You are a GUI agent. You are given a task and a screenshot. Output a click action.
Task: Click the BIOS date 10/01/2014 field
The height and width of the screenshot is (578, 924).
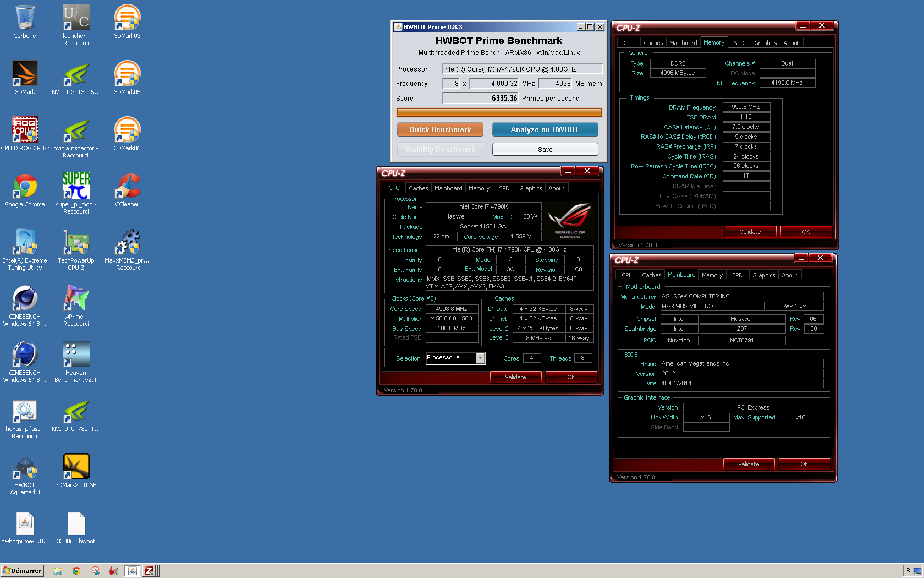pyautogui.click(x=742, y=384)
